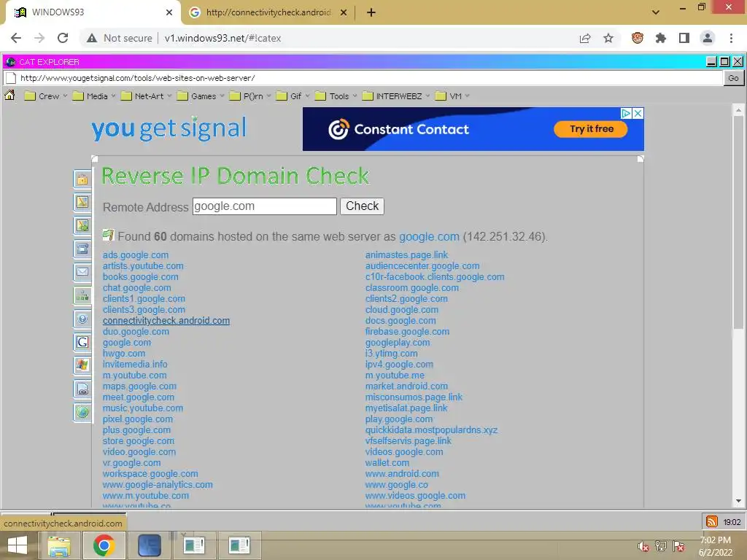This screenshot has height=560, width=747.
Task: Open the wallet.com link
Action: click(387, 462)
